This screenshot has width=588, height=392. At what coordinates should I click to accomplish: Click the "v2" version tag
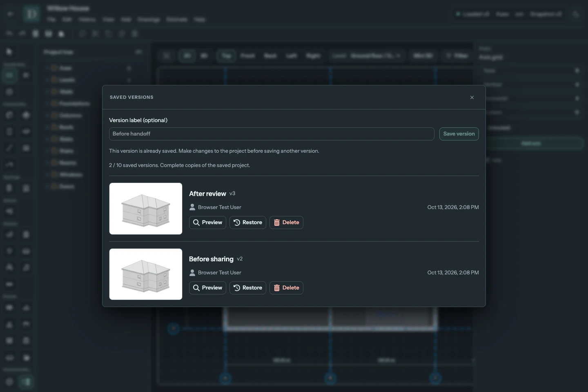click(240, 259)
